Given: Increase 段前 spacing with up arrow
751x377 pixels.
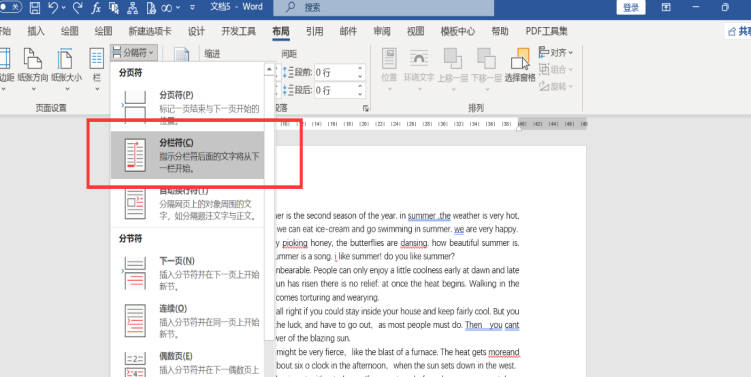Looking at the screenshot, I should (x=360, y=69).
